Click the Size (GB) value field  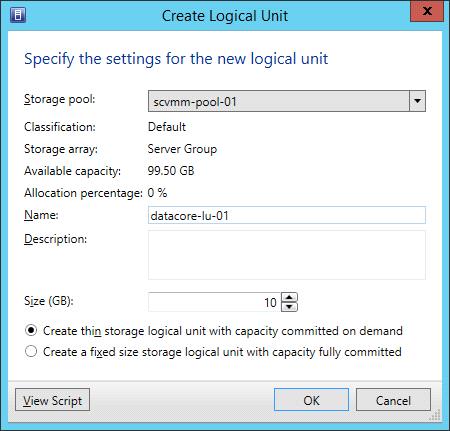point(214,302)
